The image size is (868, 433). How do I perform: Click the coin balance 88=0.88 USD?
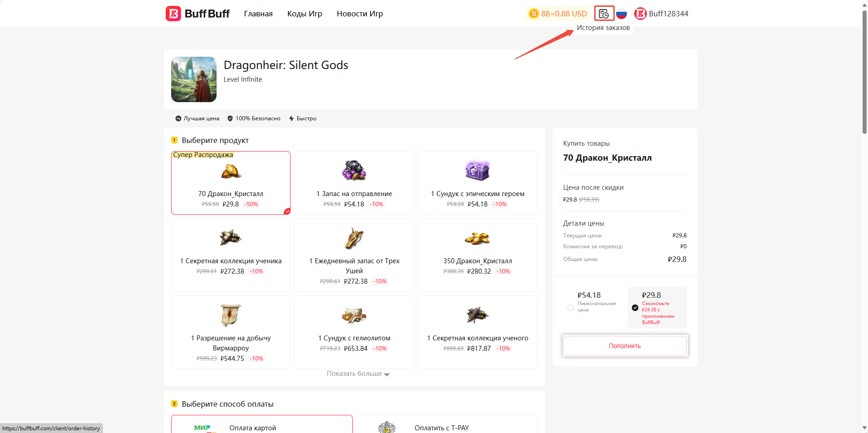tap(558, 14)
